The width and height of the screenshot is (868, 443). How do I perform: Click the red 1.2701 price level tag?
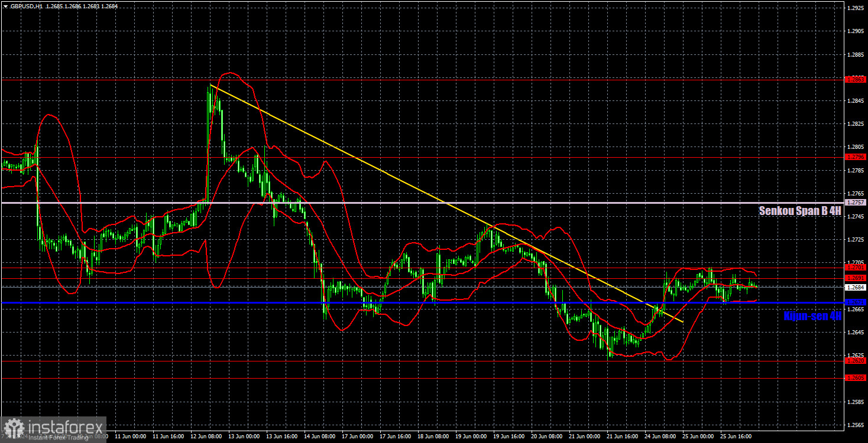[x=856, y=268]
